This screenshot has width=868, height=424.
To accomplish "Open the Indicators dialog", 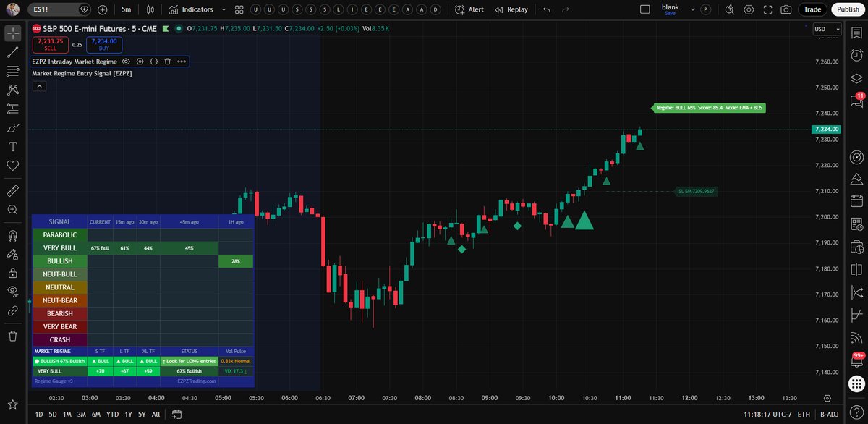I will tap(191, 9).
